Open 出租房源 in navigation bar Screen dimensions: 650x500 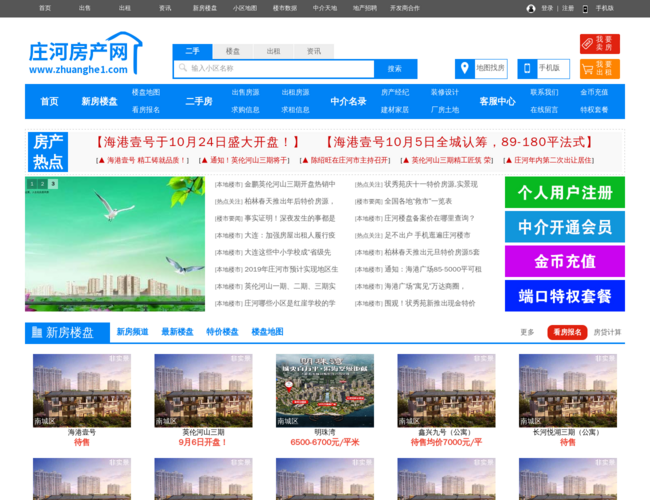[296, 92]
